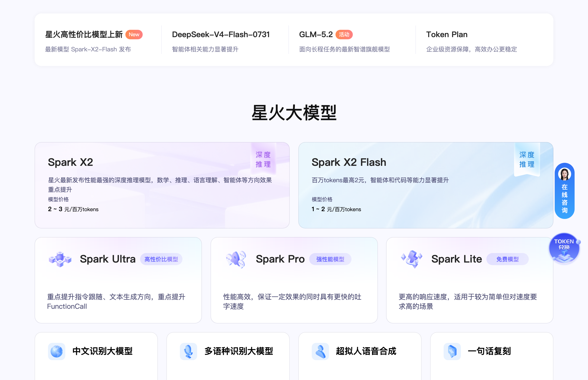Click the voice-wave icon for 一句话复刻

click(452, 351)
